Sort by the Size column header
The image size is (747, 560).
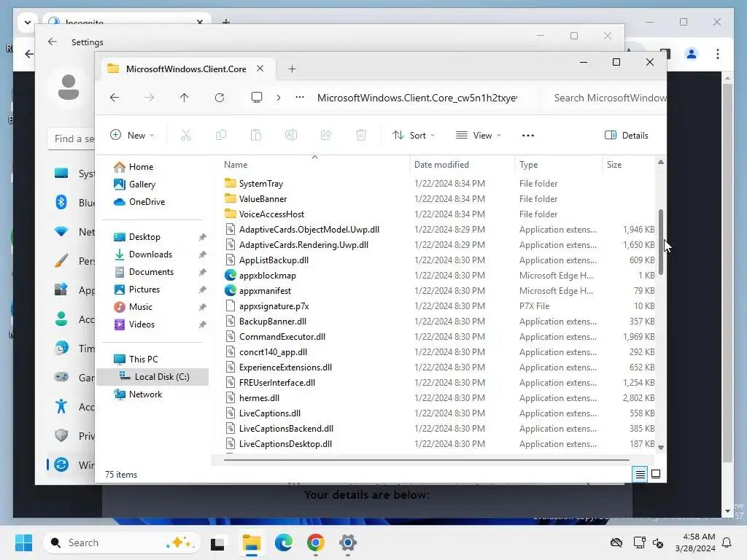[614, 164]
